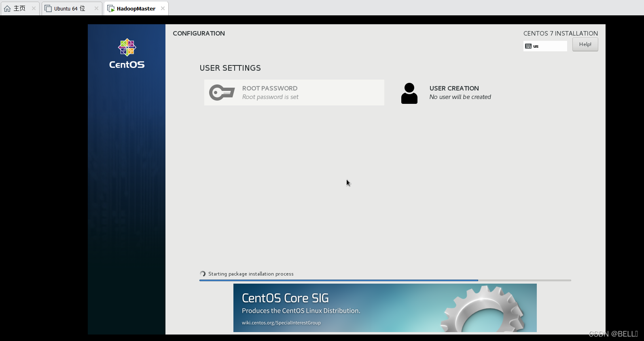Screen dimensions: 644x341
Task: Click wiki.centos.org/SpecialInterestGroup text
Action: [x=281, y=323]
